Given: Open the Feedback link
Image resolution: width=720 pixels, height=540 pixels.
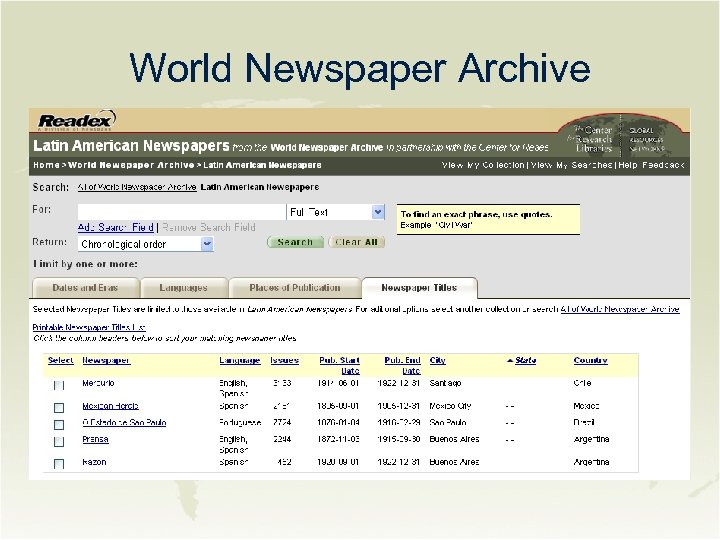Looking at the screenshot, I should point(663,165).
